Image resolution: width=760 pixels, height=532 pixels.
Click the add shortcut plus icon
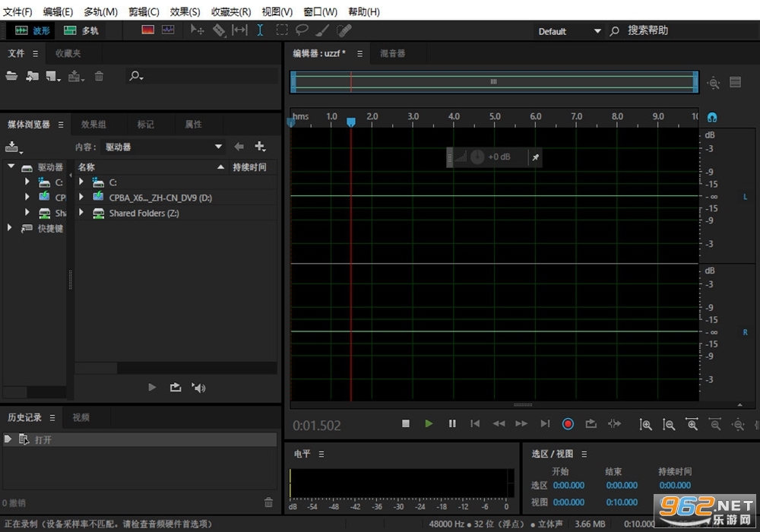click(x=260, y=147)
